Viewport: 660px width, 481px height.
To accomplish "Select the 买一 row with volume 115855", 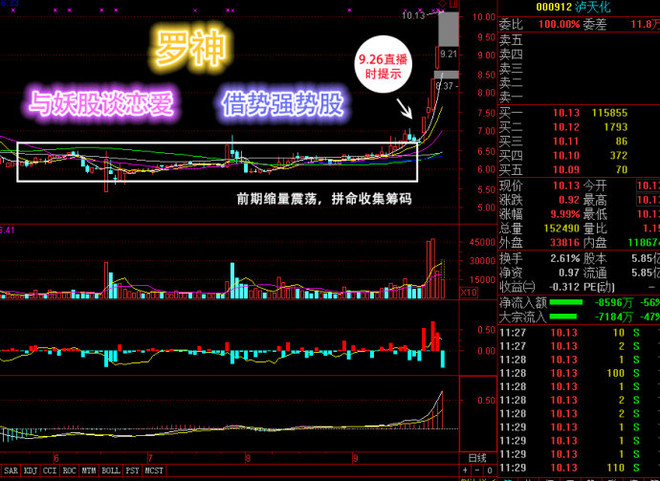I will coord(579,113).
